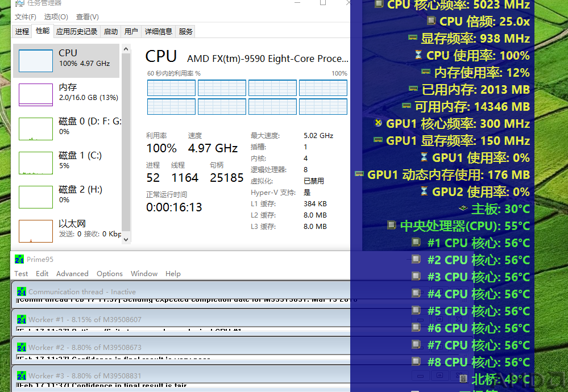Click the 北桥 northbridge temperature icon
This screenshot has width=568, height=392.
(x=463, y=378)
